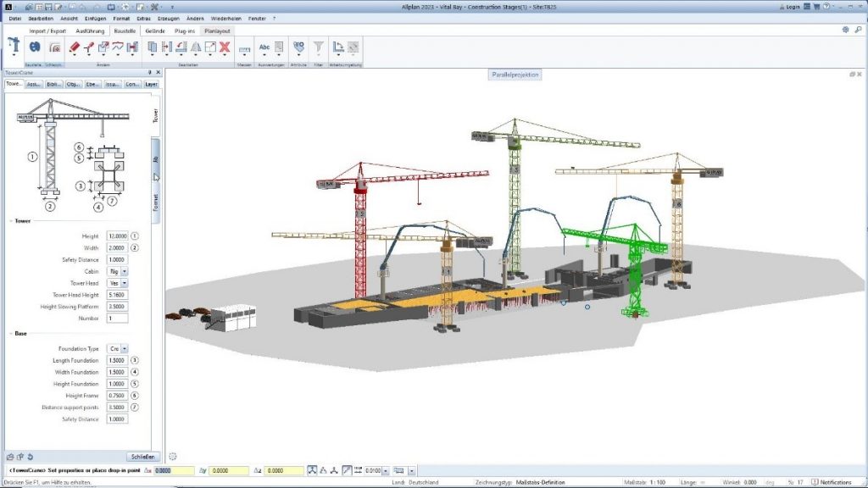Screen dimensions: 868x488
Task: Click the red Löschen (delete) X icon
Action: [224, 48]
